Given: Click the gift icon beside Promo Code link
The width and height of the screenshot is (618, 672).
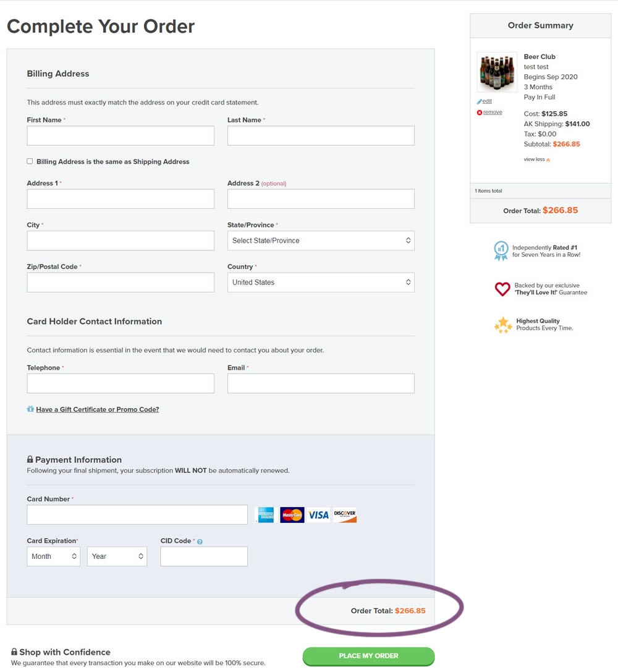Looking at the screenshot, I should pyautogui.click(x=30, y=409).
